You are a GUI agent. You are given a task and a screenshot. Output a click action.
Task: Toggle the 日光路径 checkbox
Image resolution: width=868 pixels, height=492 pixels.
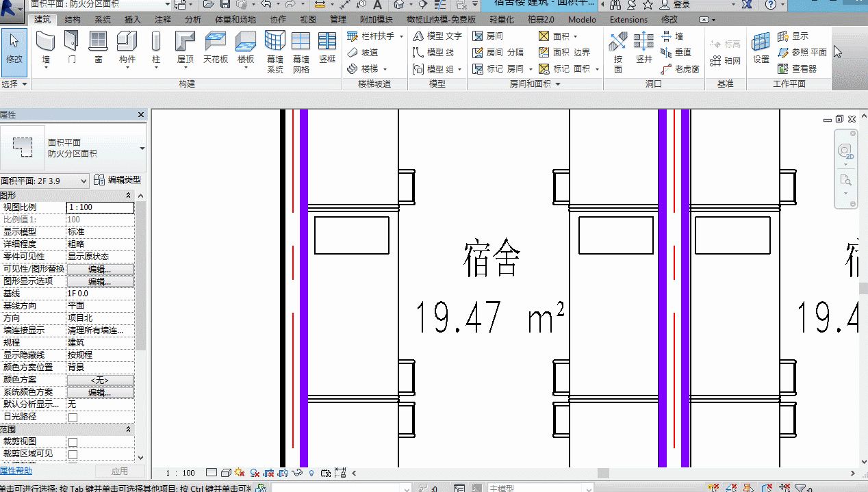(x=73, y=417)
